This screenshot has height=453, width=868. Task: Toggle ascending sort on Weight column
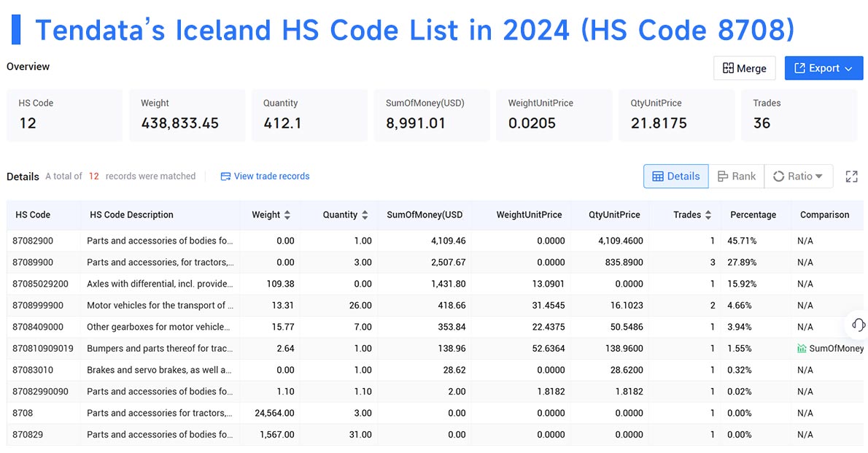(x=286, y=212)
